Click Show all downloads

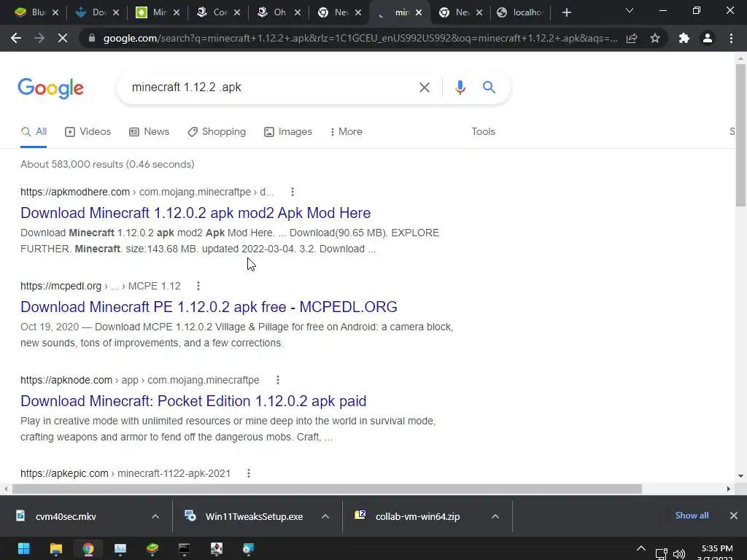coord(692,516)
